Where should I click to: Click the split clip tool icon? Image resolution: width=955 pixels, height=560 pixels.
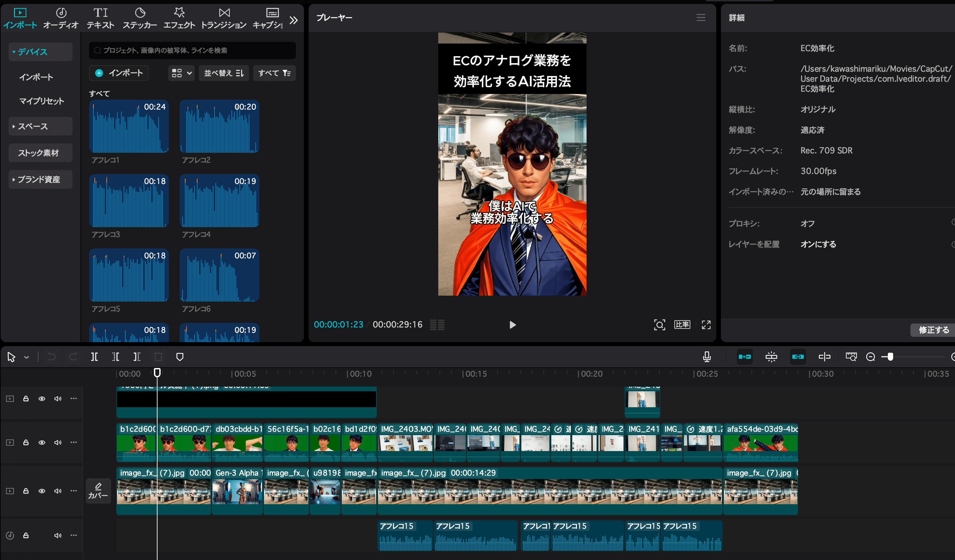[94, 357]
